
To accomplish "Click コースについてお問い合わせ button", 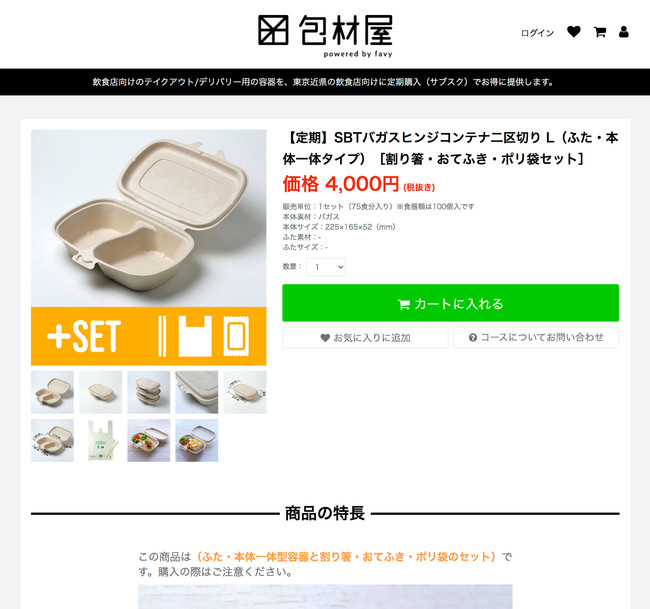I will coord(536,338).
